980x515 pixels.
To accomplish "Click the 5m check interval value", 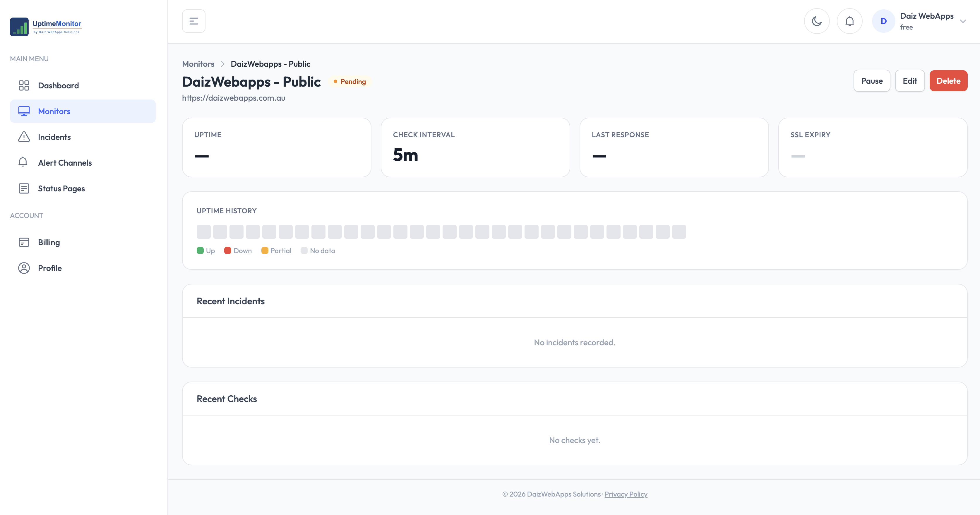I will 405,155.
